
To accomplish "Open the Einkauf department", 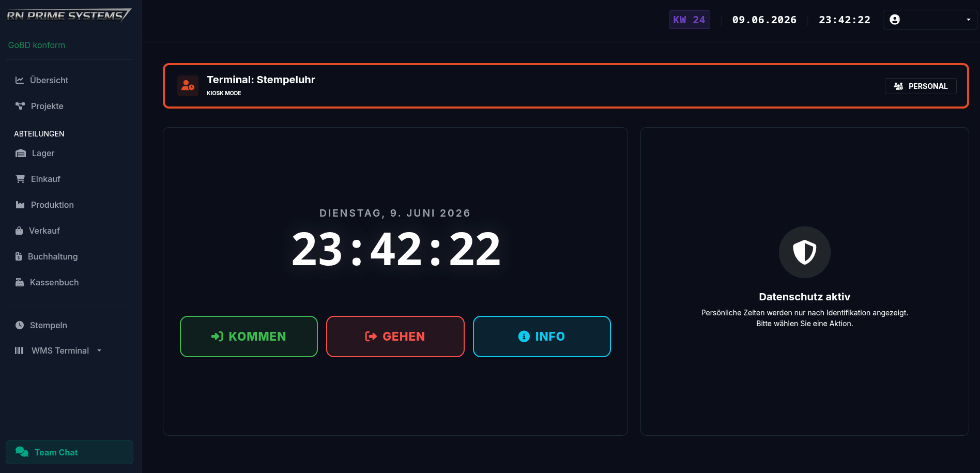I will click(70, 179).
